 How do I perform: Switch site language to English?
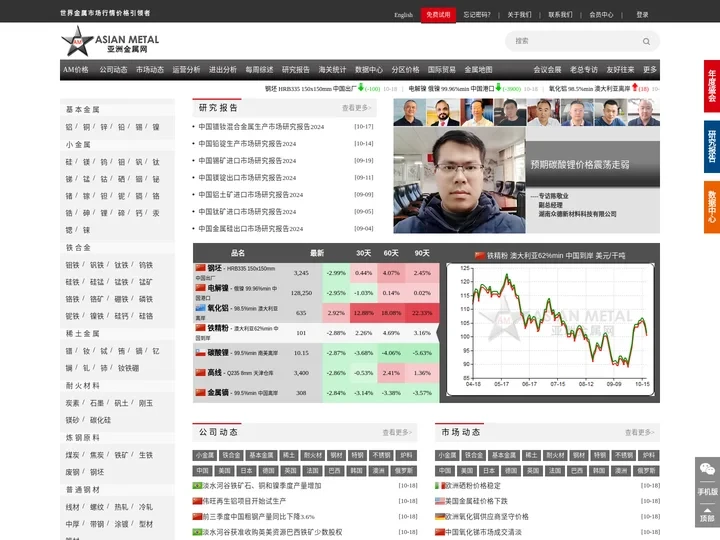click(403, 15)
